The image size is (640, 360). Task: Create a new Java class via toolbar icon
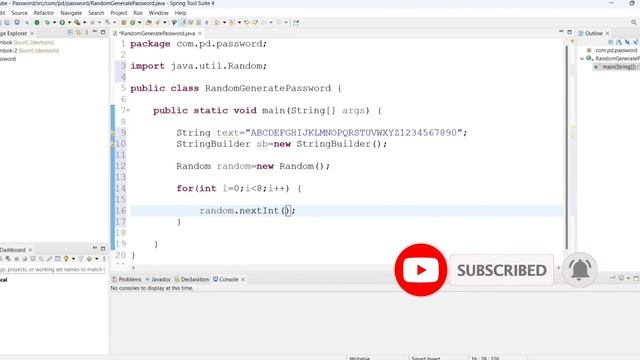coord(133,22)
